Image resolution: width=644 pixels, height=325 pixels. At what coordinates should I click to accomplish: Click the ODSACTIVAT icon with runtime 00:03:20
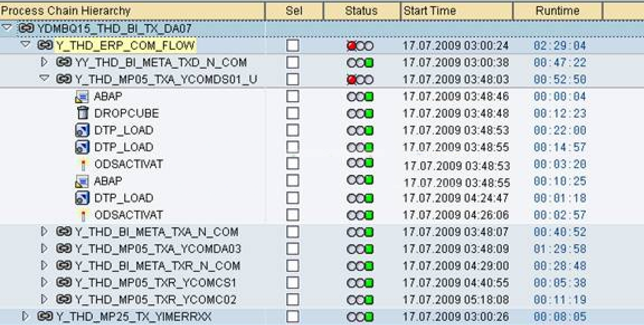[x=83, y=165]
